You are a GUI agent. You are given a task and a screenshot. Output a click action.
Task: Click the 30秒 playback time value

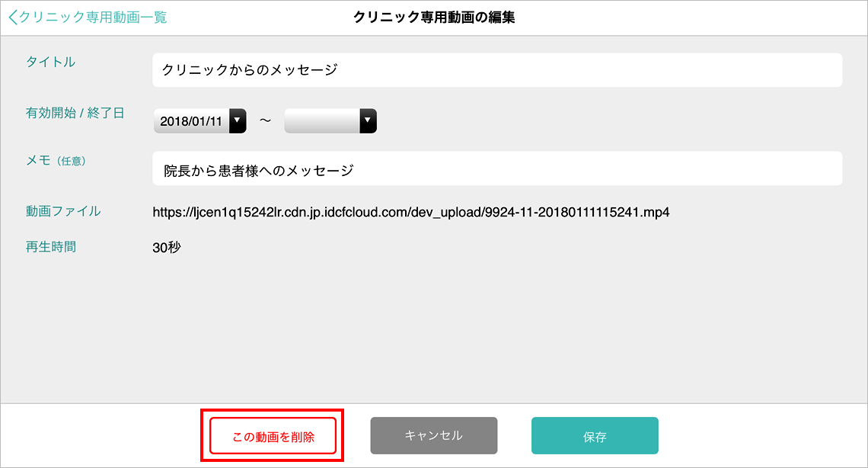[x=167, y=248]
